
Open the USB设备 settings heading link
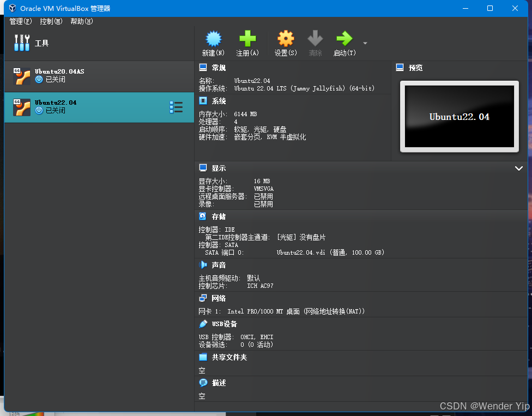[x=224, y=324]
